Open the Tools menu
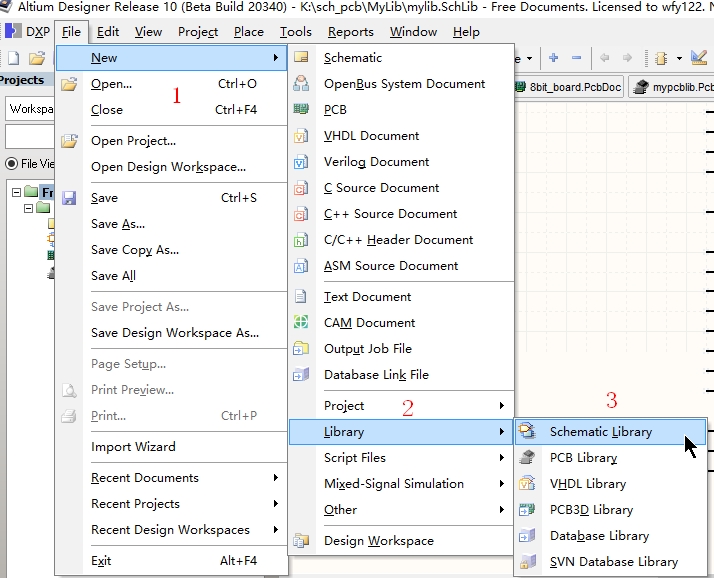 click(x=296, y=32)
